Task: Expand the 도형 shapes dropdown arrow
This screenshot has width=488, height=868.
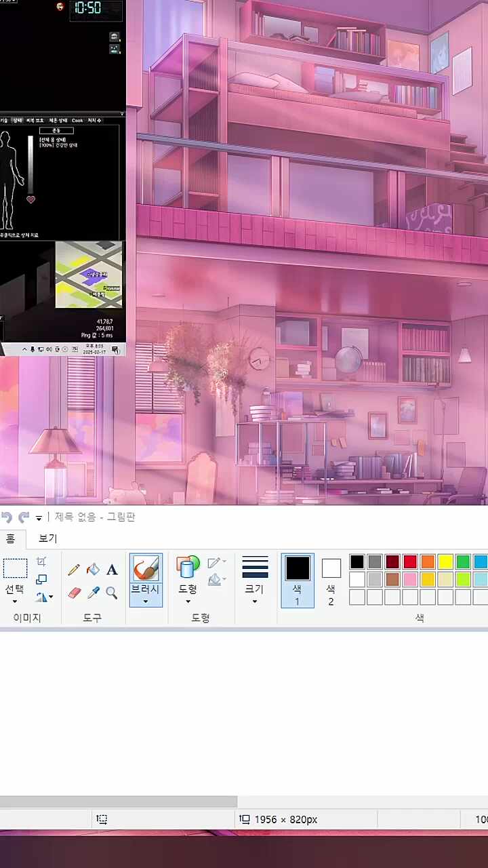Action: [x=188, y=601]
